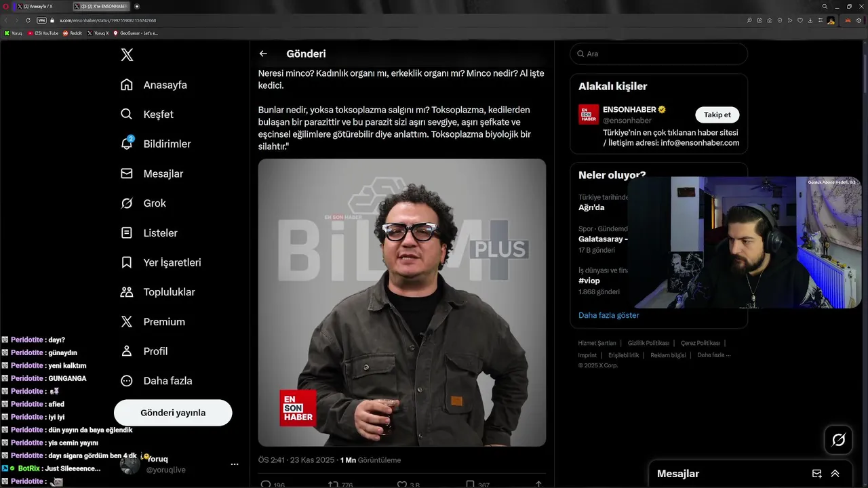Open Erişilebilirlik footer link
Screen dimensions: 868x488
pyautogui.click(x=623, y=355)
